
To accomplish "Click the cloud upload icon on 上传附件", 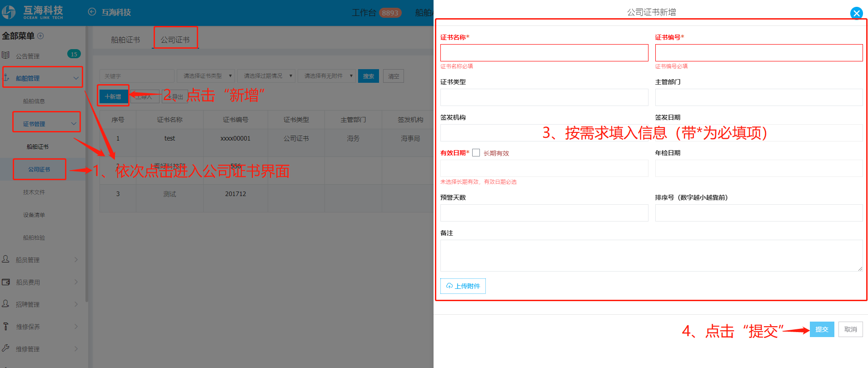I will click(x=449, y=286).
